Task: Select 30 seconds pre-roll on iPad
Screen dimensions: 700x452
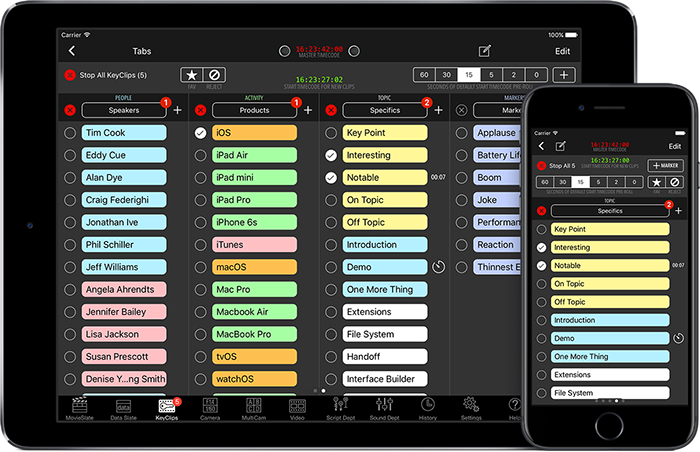Action: (446, 75)
